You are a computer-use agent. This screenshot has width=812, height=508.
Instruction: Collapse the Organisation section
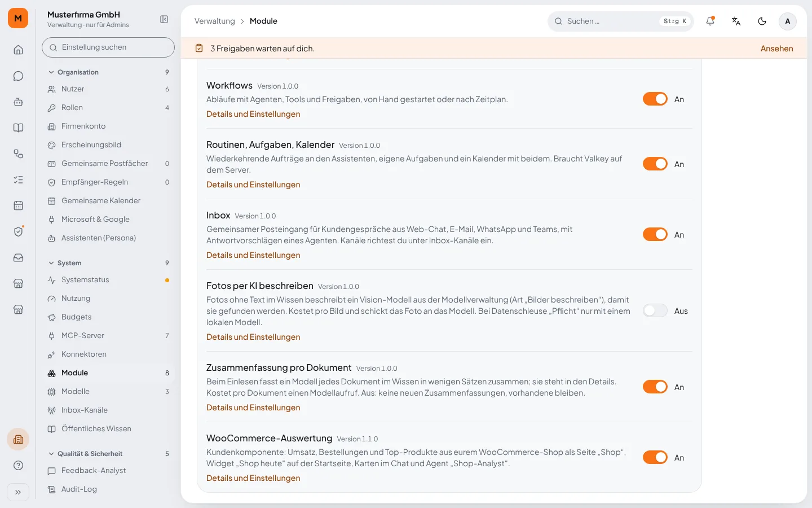(x=109, y=72)
